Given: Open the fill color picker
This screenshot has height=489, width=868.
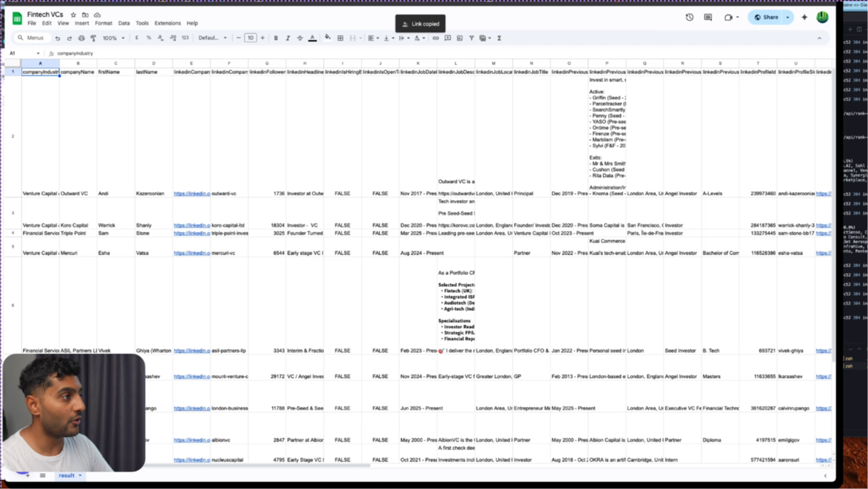Looking at the screenshot, I should pos(328,38).
